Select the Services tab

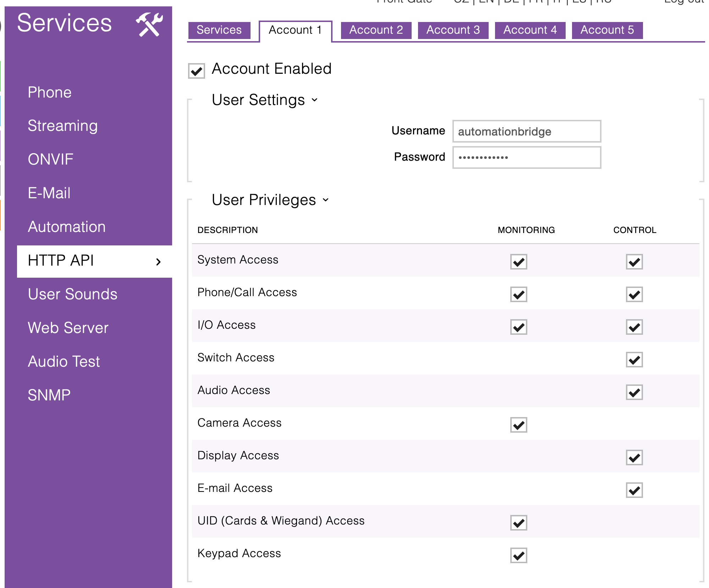219,30
